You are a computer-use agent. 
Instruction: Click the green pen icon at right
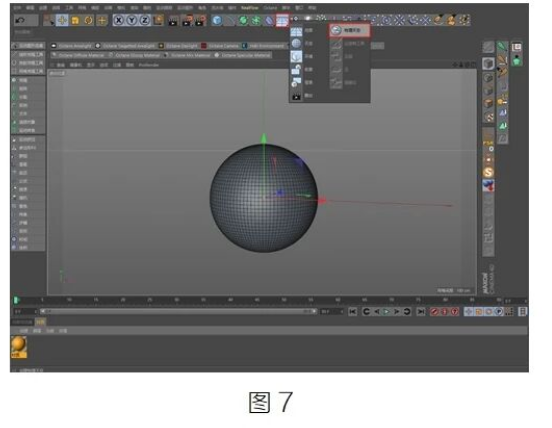502,46
